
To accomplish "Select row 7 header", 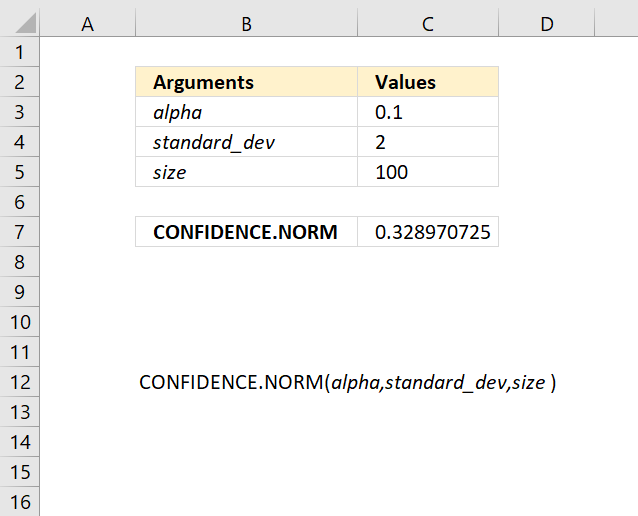I will click(x=20, y=232).
